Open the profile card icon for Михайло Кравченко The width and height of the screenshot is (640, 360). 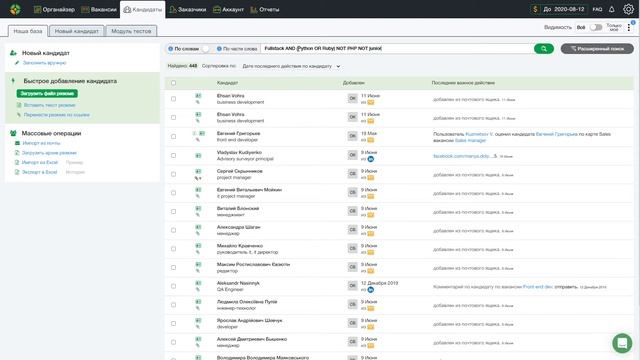pyautogui.click(x=198, y=246)
